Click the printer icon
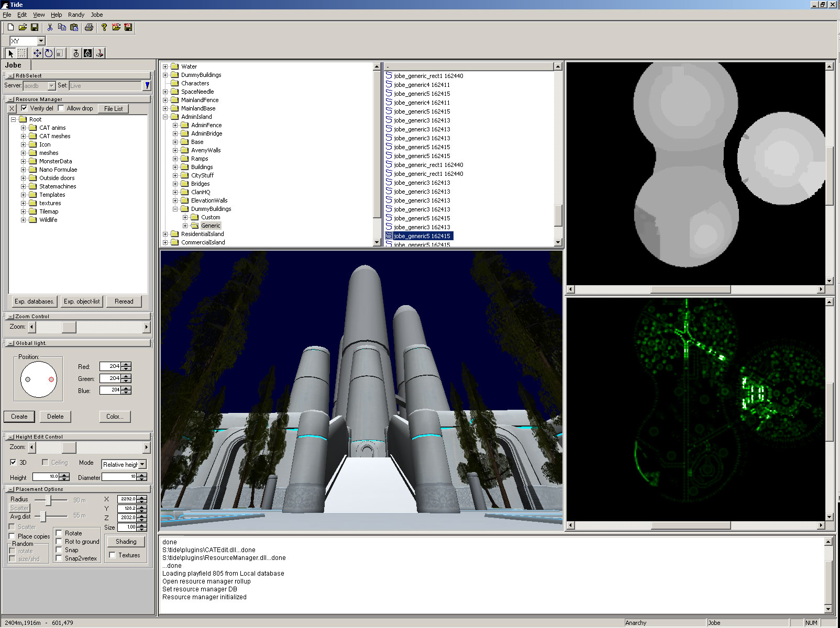This screenshot has width=840, height=628. point(89,27)
